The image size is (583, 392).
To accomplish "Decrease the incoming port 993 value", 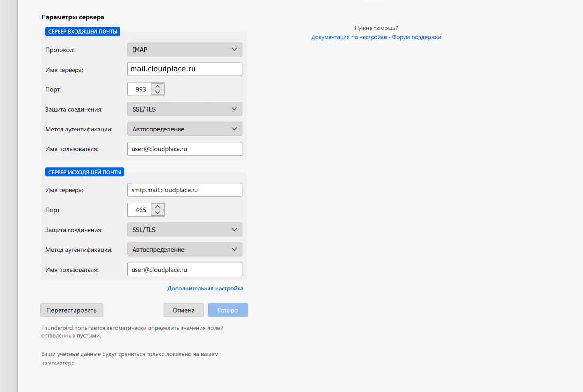I will [x=158, y=92].
